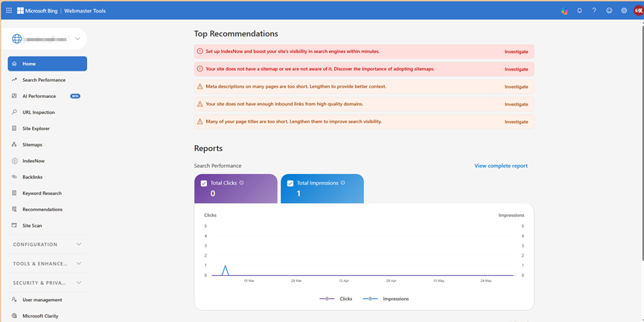Toggle the Total Clicks checkbox
644x322 pixels.
204,184
